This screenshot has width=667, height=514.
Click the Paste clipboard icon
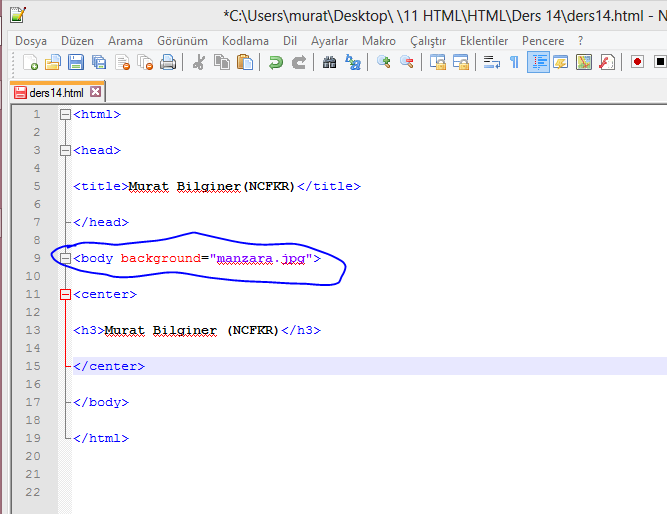click(245, 62)
